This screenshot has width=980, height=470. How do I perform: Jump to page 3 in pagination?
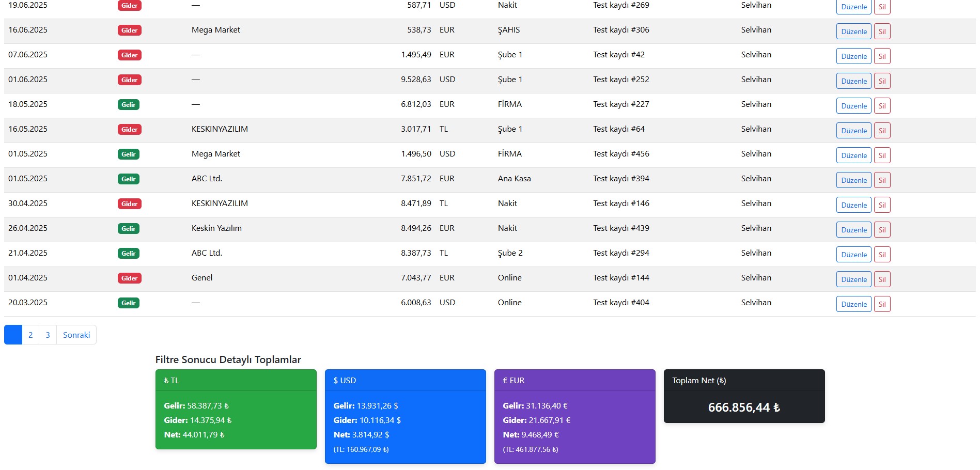[x=48, y=335]
